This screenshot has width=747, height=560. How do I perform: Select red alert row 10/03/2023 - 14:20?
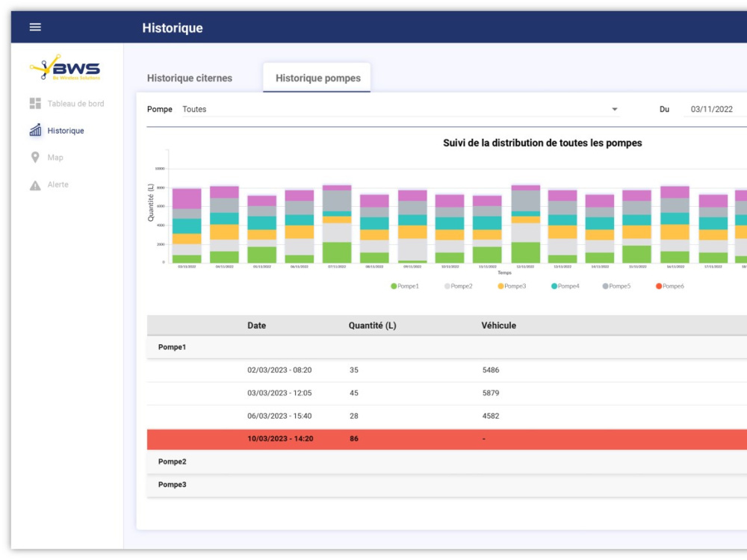click(447, 439)
